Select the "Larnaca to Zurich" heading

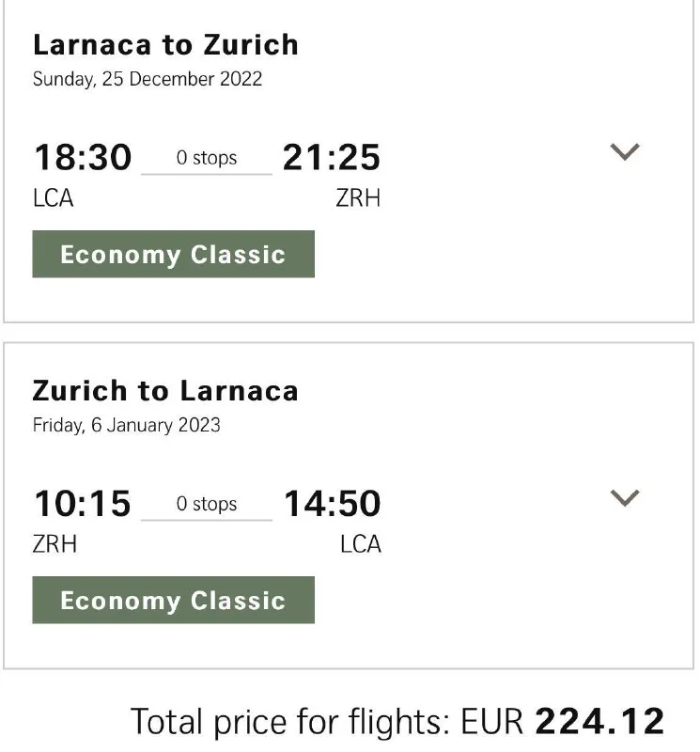tap(165, 44)
